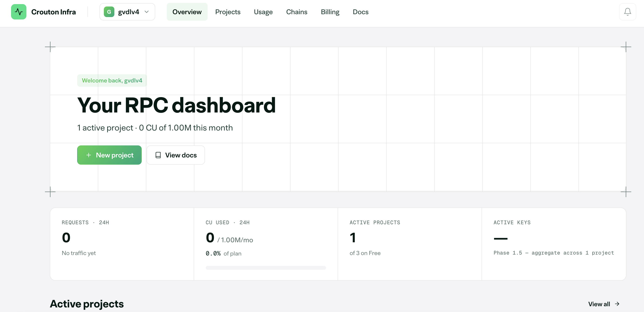The height and width of the screenshot is (312, 644).
Task: Click the Your RPC dashboard heading
Action: (x=176, y=105)
